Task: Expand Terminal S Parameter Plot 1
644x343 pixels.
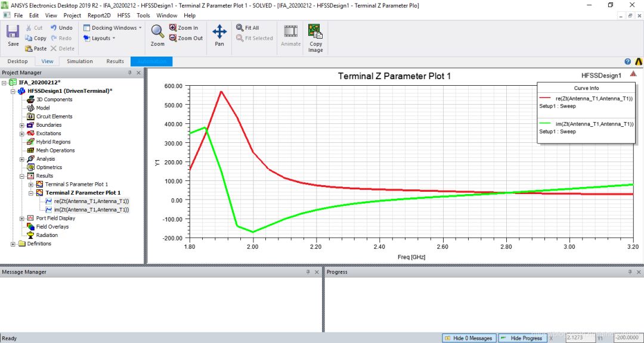Action: (x=31, y=185)
